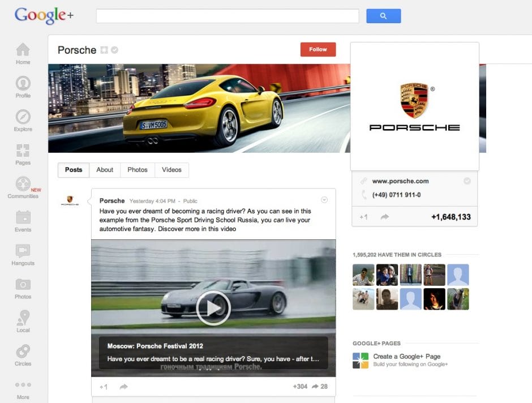Image resolution: width=532 pixels, height=403 pixels.
Task: Switch to the About tab
Action: pos(105,170)
